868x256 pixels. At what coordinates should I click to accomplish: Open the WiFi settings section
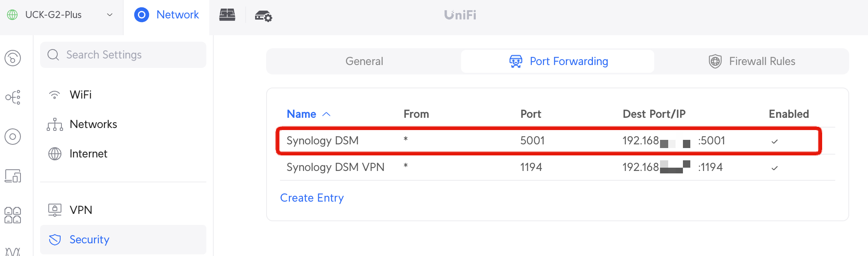81,95
